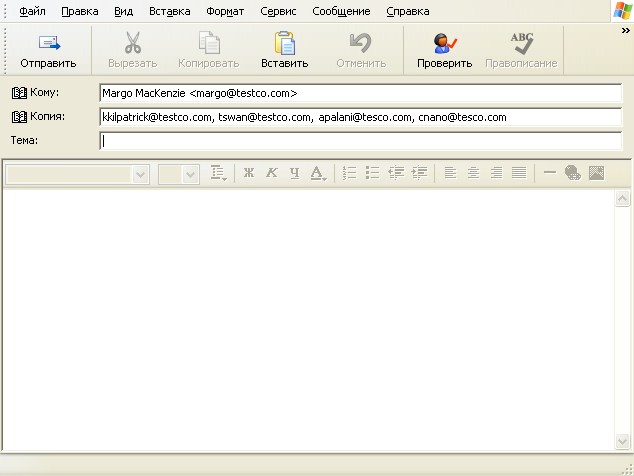Click in the message body area

[x=308, y=319]
